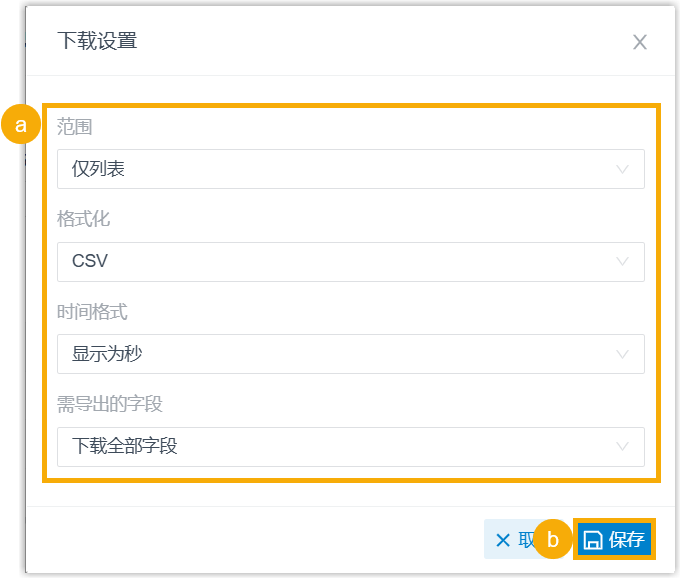
Task: Click the orange "b" annotation badge
Action: pyautogui.click(x=553, y=539)
